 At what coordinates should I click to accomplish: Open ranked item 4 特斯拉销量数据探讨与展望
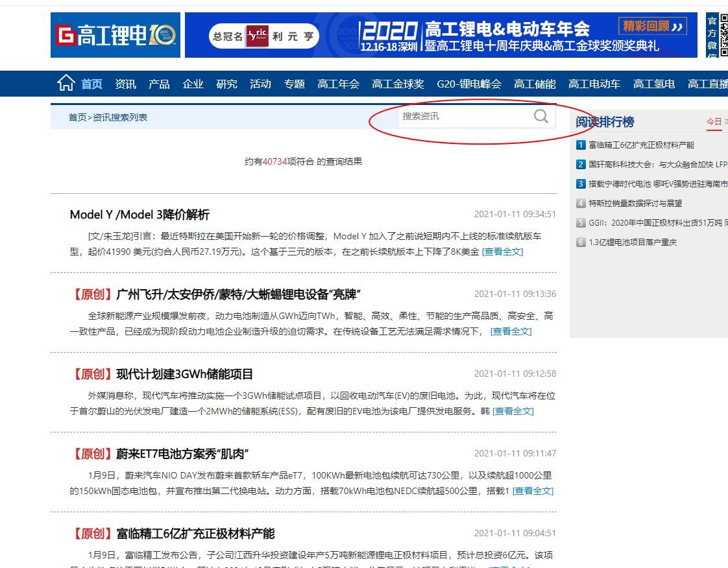click(635, 203)
